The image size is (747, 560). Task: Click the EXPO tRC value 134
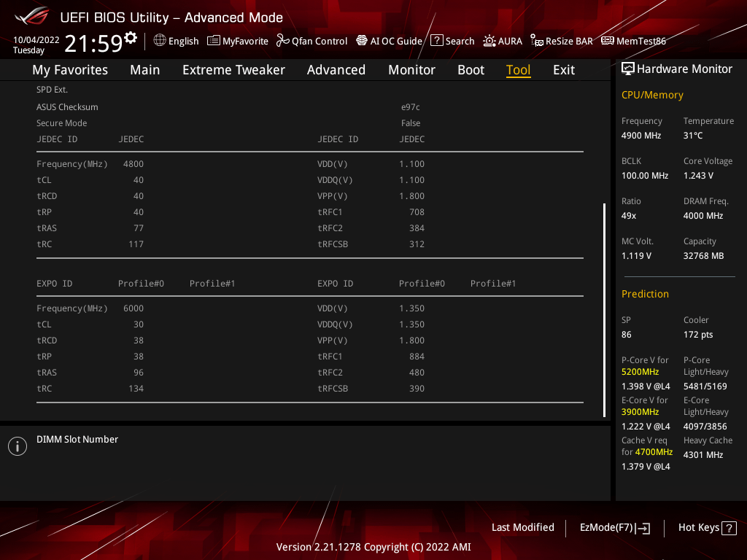tap(136, 389)
